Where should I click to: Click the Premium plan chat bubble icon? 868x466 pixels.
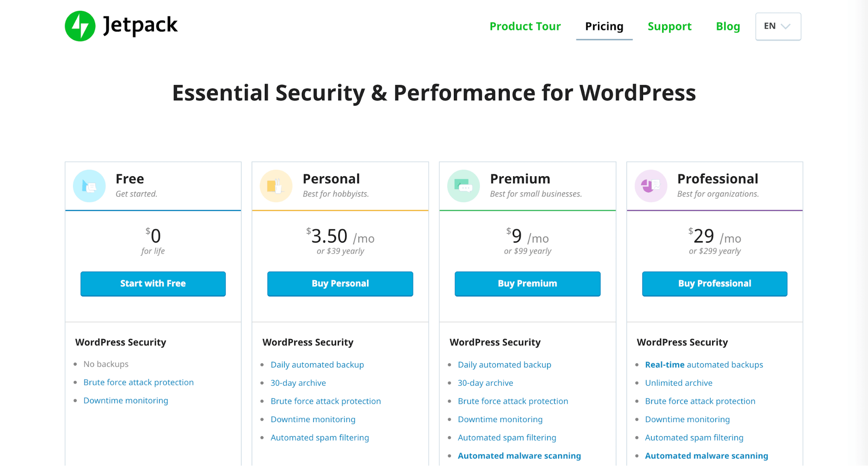point(463,186)
